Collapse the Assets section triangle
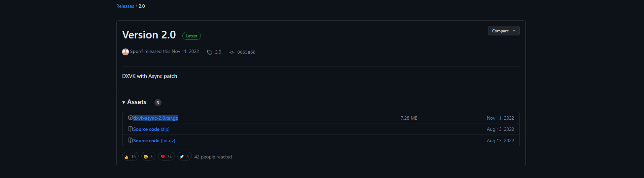644x178 pixels. pos(124,102)
